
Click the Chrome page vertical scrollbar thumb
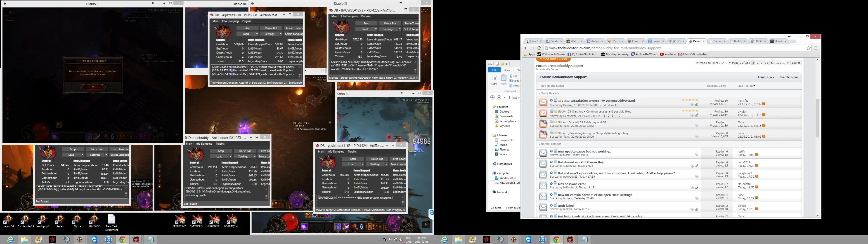817,118
